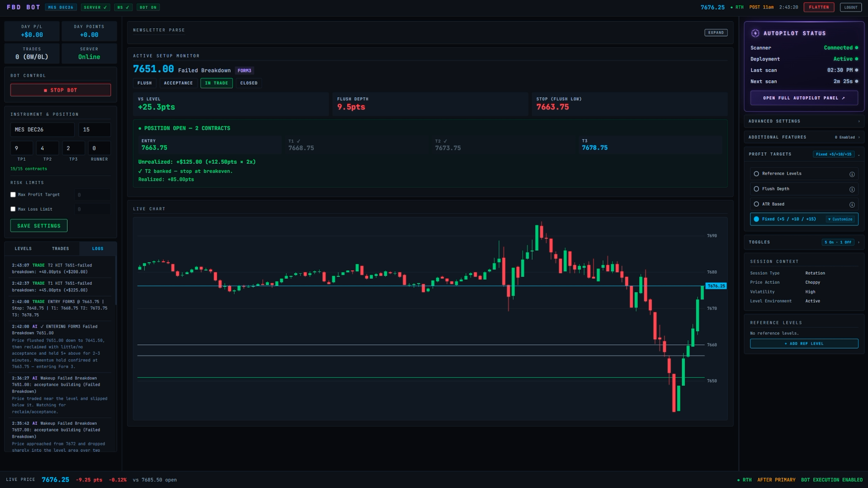Viewport: 868px width, 488px height.
Task: Select the Flush Depth profit target
Action: click(804, 189)
